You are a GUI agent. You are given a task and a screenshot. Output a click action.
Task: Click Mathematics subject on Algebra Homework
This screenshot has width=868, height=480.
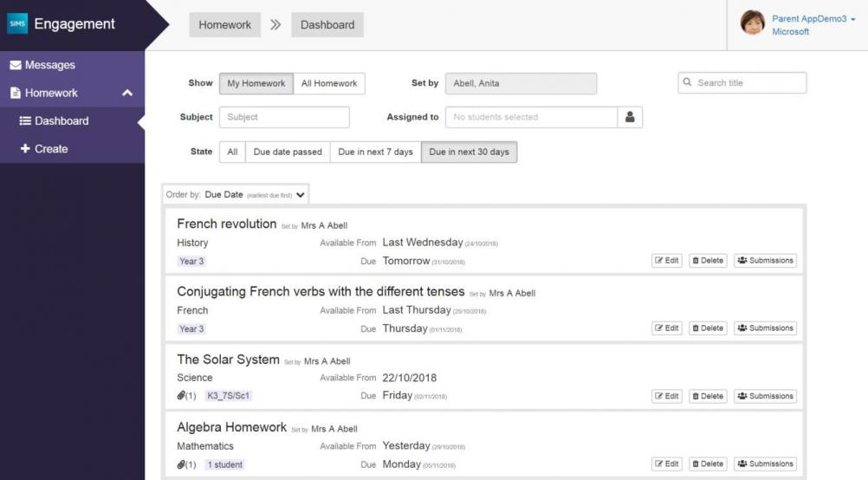click(x=205, y=446)
